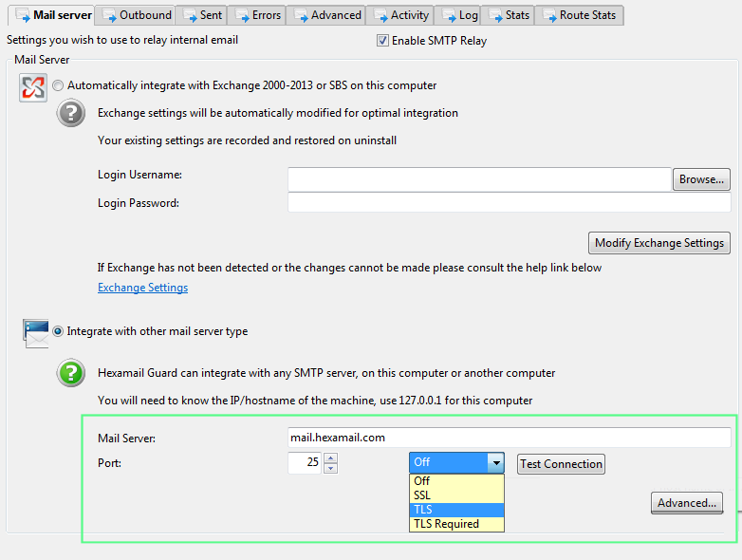Increase the port number with up arrow

pyautogui.click(x=330, y=458)
